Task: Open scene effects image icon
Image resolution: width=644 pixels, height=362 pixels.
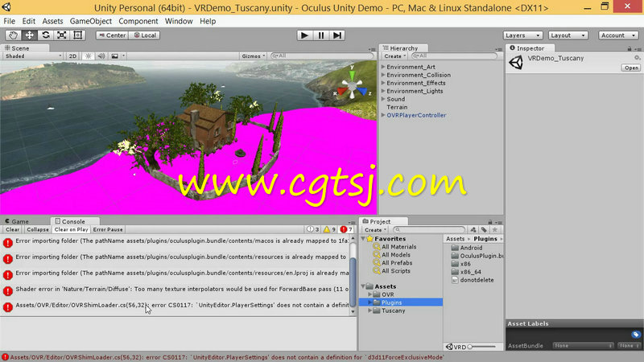Action: (x=114, y=56)
